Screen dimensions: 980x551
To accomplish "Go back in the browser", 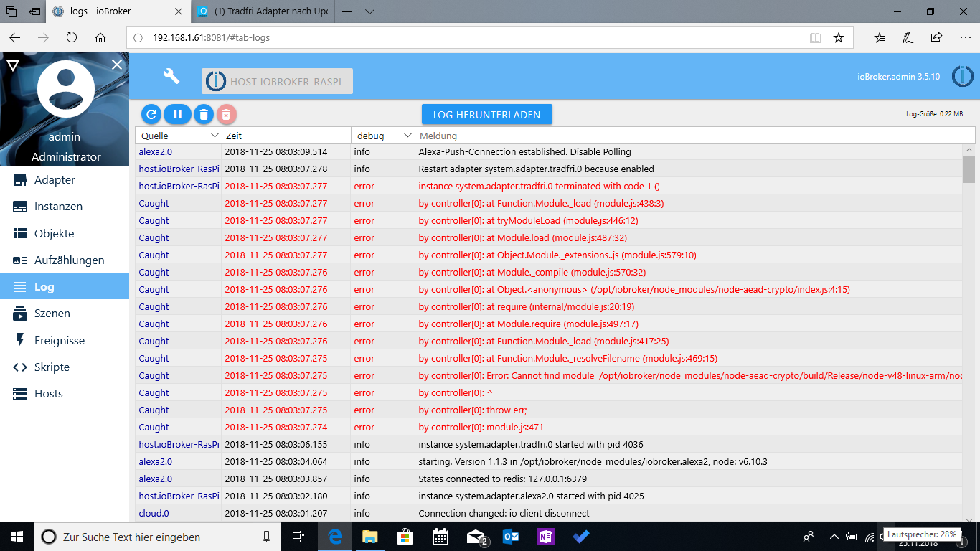I will pyautogui.click(x=15, y=38).
